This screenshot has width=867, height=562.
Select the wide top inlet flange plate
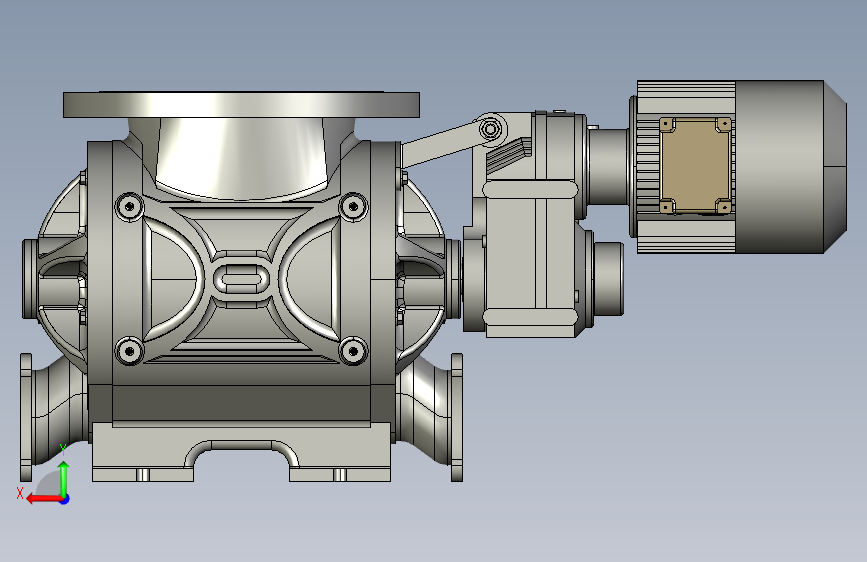click(241, 105)
